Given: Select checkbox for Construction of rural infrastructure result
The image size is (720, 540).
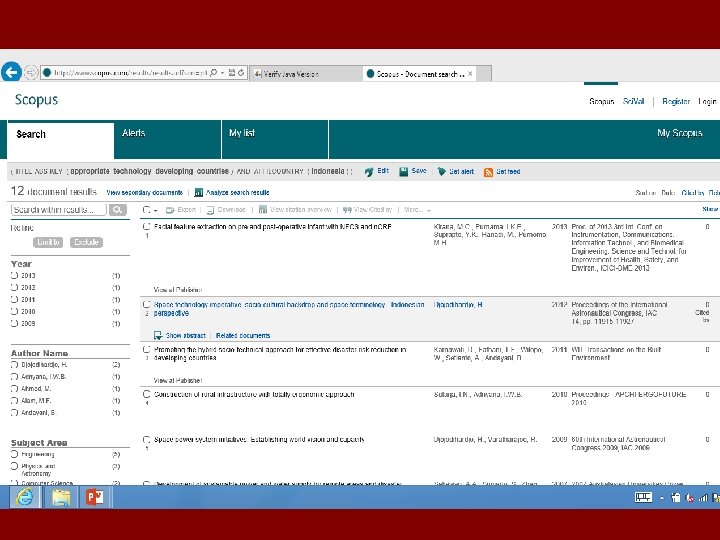Looking at the screenshot, I should coord(146,394).
